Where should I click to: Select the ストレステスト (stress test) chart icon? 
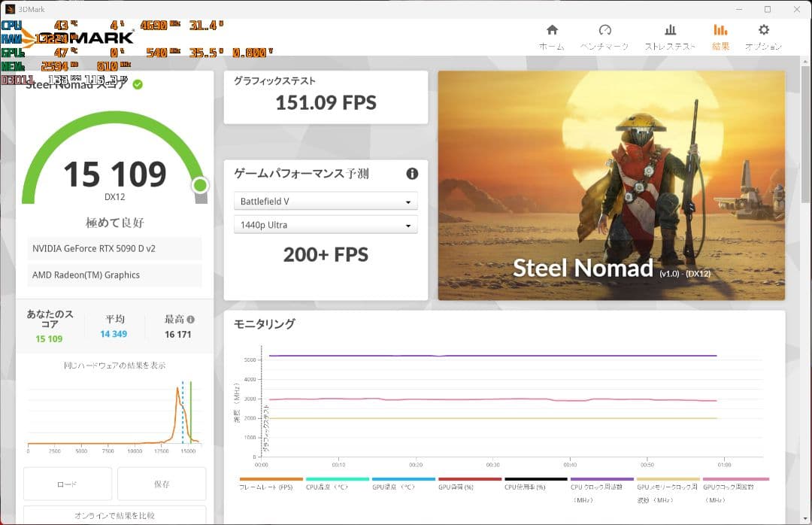coord(670,30)
